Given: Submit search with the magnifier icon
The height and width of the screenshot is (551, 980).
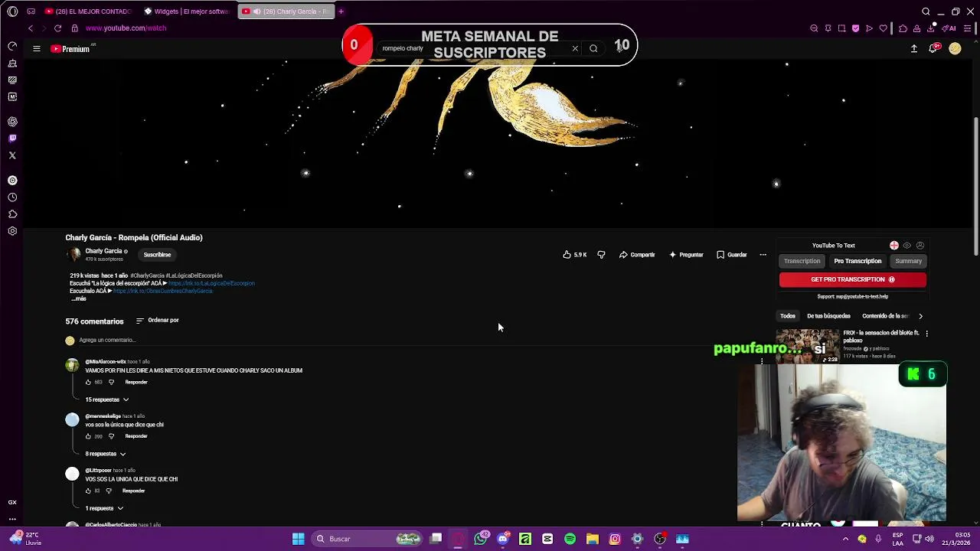Looking at the screenshot, I should coord(593,48).
